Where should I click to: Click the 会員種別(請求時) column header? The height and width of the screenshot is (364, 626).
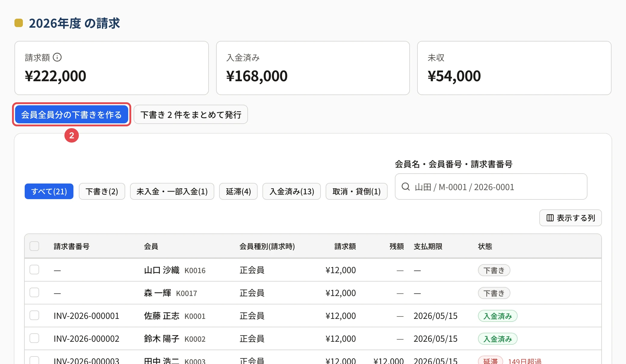pos(267,246)
